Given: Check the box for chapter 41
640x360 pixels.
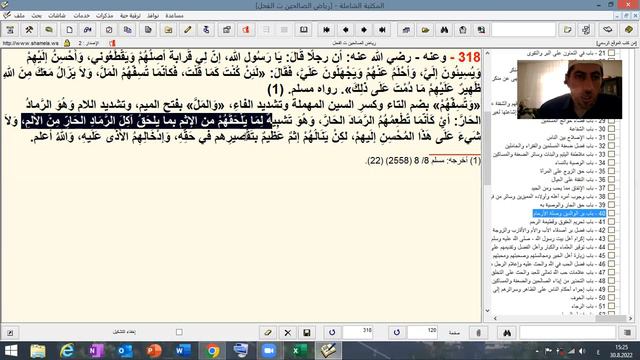Looking at the screenshot, I should click(611, 222).
